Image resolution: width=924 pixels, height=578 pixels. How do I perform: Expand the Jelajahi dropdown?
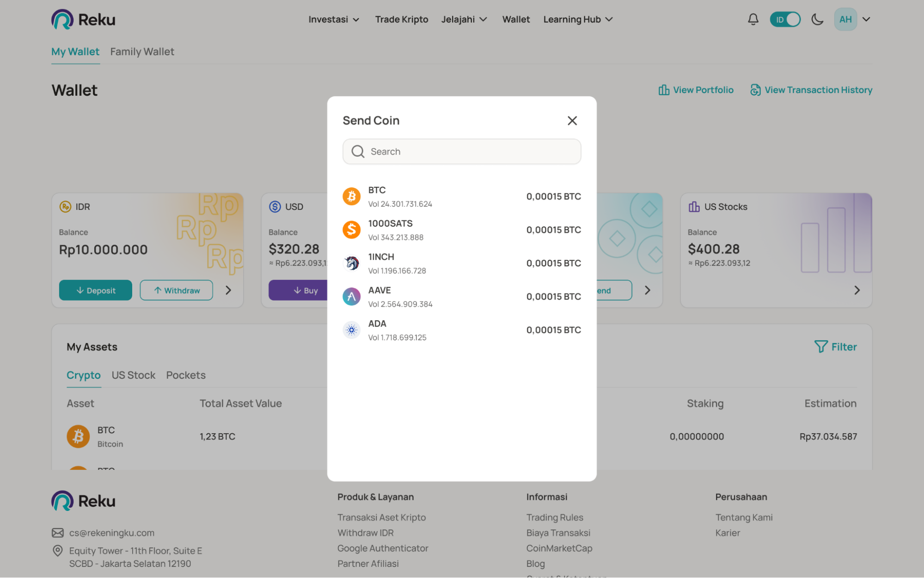pyautogui.click(x=464, y=19)
